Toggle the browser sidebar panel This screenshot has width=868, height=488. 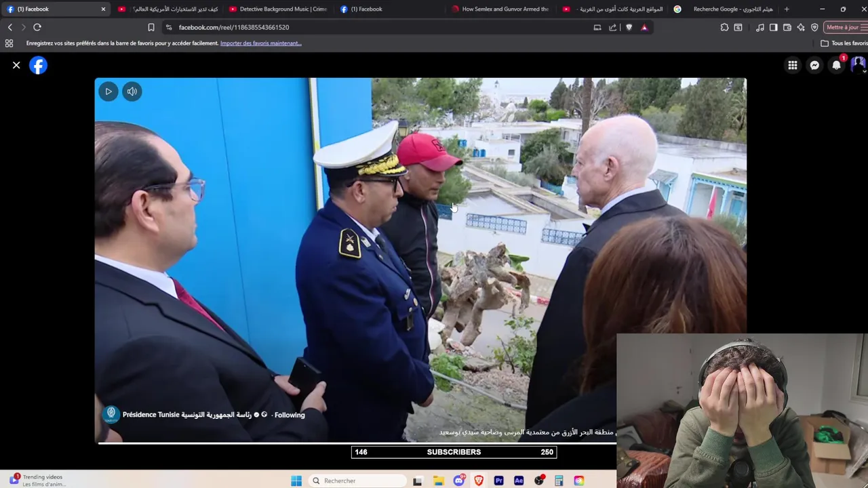coord(773,27)
